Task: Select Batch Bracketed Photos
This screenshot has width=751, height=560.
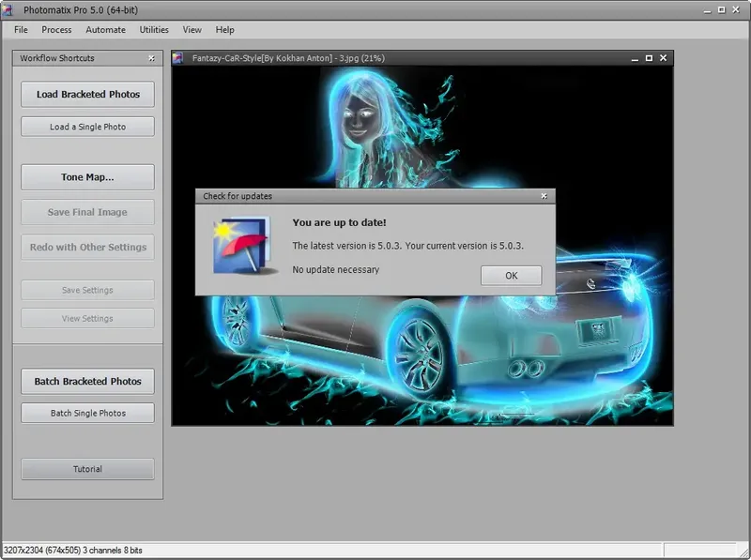Action: click(x=87, y=381)
